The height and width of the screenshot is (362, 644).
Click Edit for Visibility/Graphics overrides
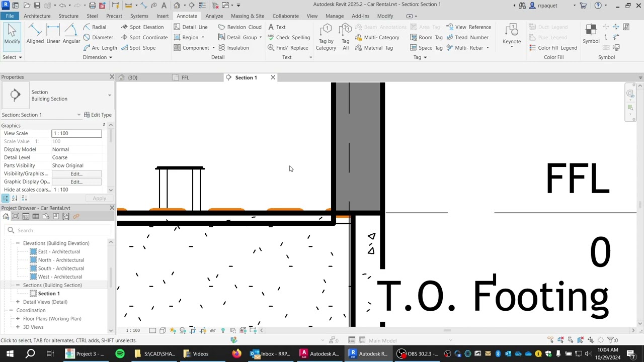point(76,173)
